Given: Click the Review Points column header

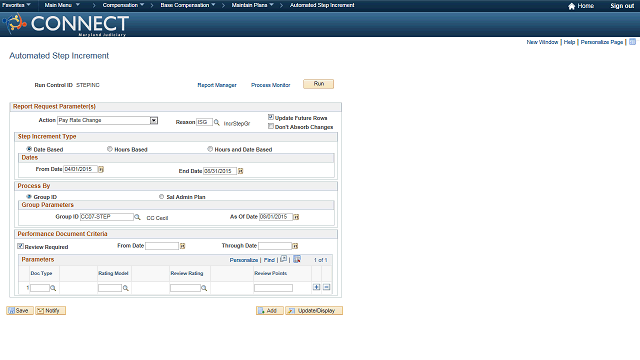Looking at the screenshot, I should pos(271,273).
